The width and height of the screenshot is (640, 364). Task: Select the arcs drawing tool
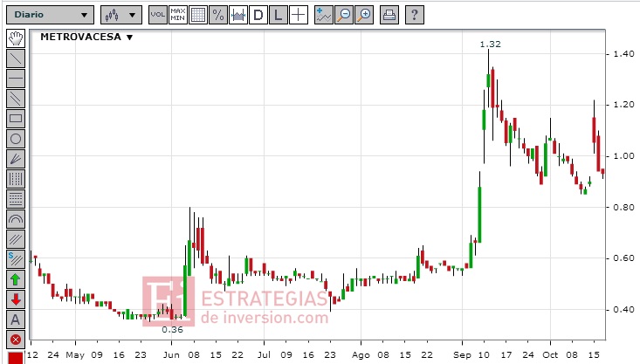(x=16, y=219)
